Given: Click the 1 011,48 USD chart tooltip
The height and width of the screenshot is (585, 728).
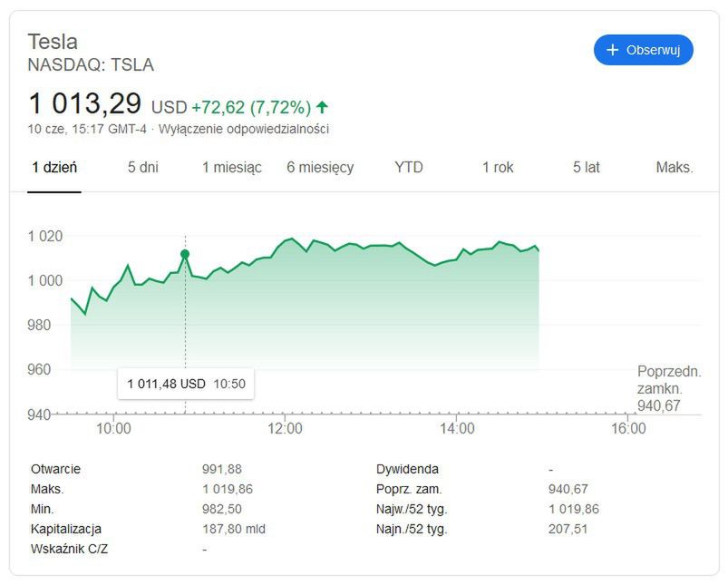Looking at the screenshot, I should point(186,384).
